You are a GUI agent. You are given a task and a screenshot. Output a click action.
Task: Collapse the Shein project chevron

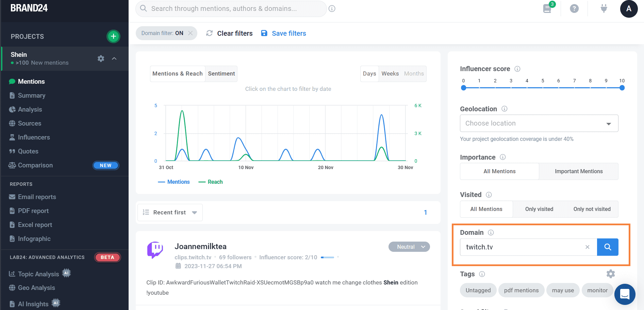[114, 59]
